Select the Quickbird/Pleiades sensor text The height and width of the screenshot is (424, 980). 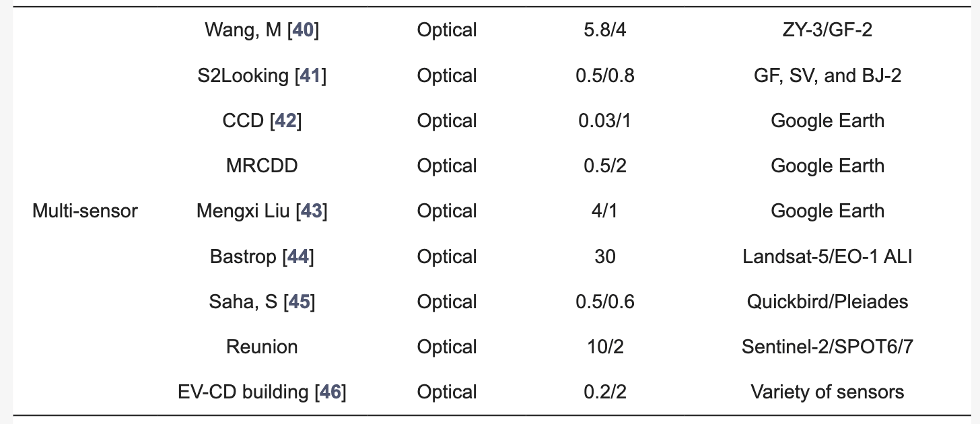(x=827, y=302)
